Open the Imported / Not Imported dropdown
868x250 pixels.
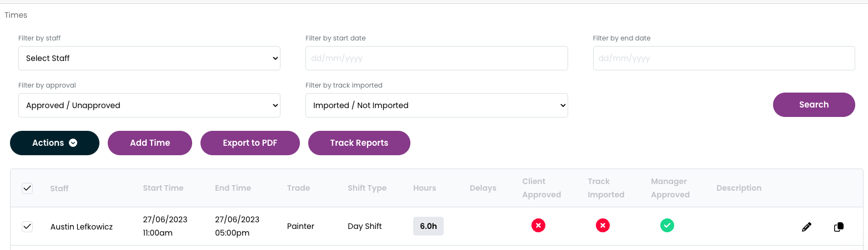pos(436,105)
